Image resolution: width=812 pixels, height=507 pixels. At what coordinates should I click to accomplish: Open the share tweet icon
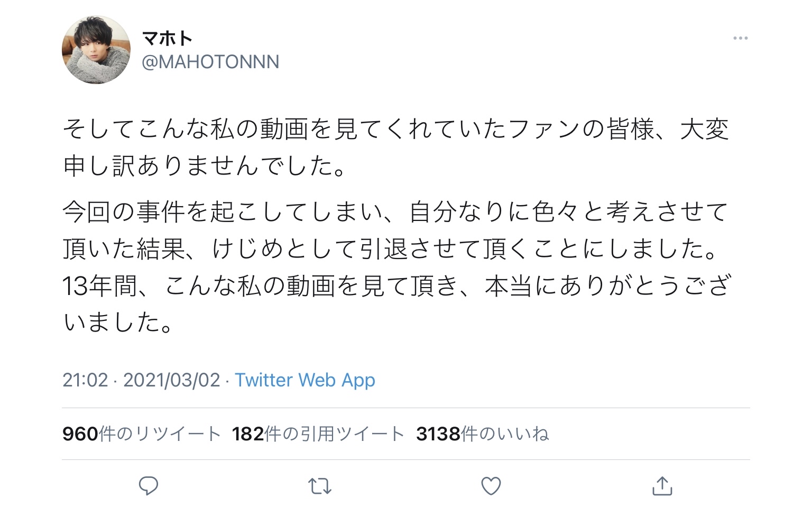click(662, 485)
